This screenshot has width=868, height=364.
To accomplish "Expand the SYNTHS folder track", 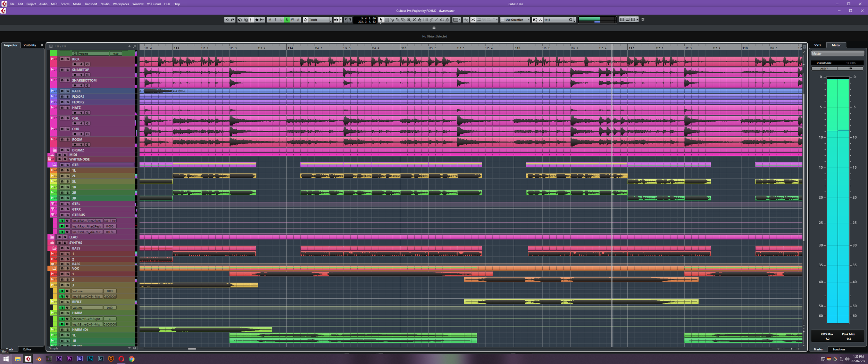I will pyautogui.click(x=52, y=243).
